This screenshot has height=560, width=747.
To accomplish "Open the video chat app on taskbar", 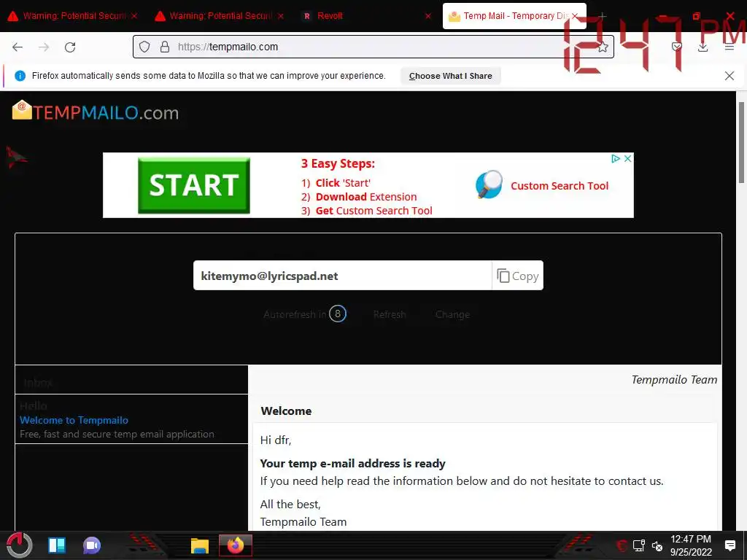I will click(92, 545).
